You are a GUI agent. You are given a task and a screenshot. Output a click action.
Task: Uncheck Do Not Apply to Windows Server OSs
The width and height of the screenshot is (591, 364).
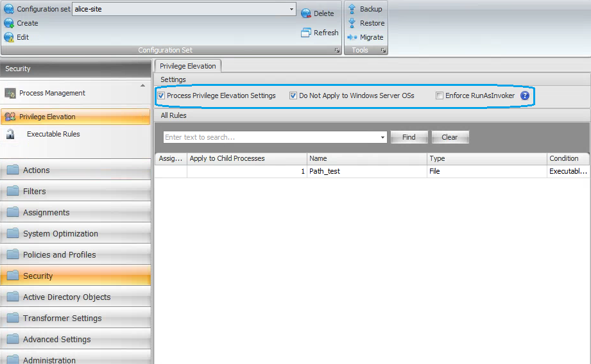(293, 95)
